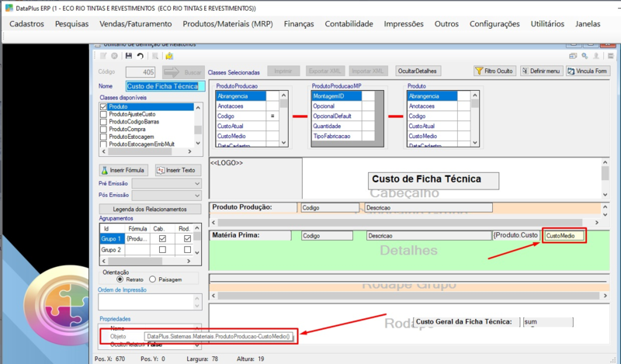Click the yellow folder toolbar icon

click(x=169, y=56)
